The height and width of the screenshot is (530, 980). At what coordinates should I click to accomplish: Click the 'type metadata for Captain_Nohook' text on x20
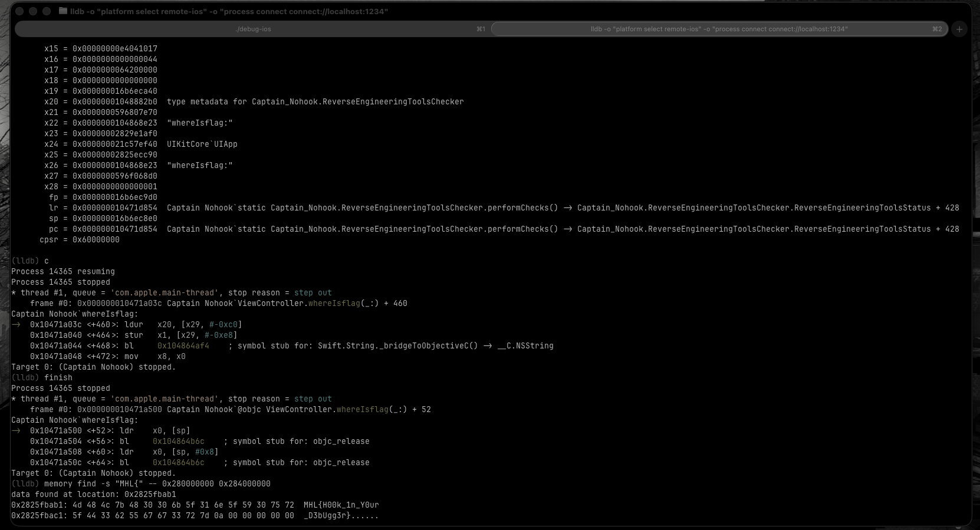tap(315, 102)
